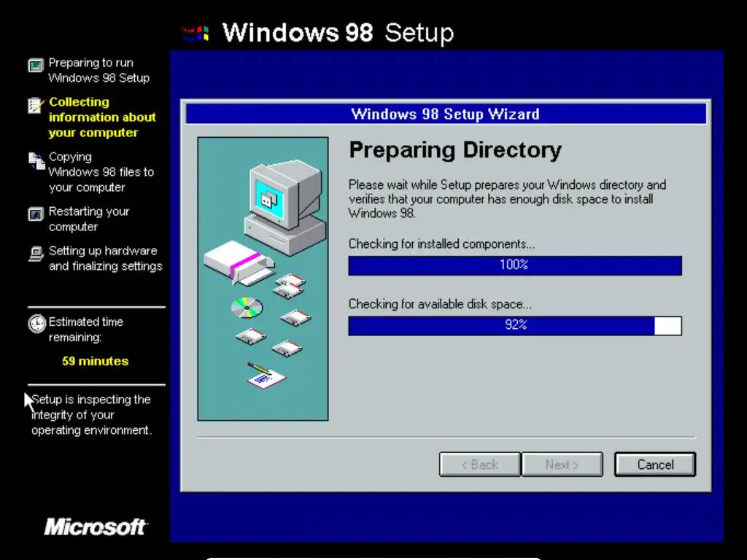
Task: Click the Restarting your computer icon
Action: click(x=36, y=214)
